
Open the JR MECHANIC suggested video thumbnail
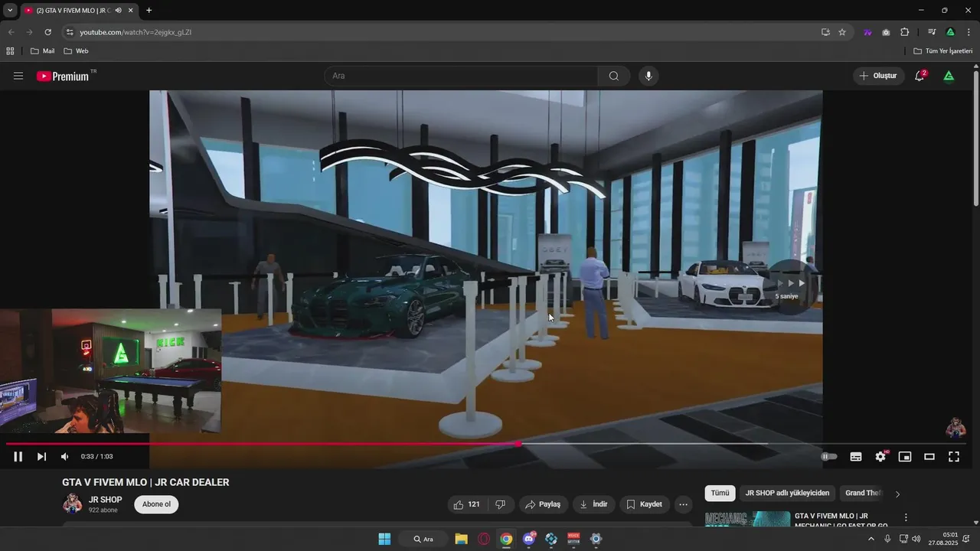pyautogui.click(x=747, y=520)
